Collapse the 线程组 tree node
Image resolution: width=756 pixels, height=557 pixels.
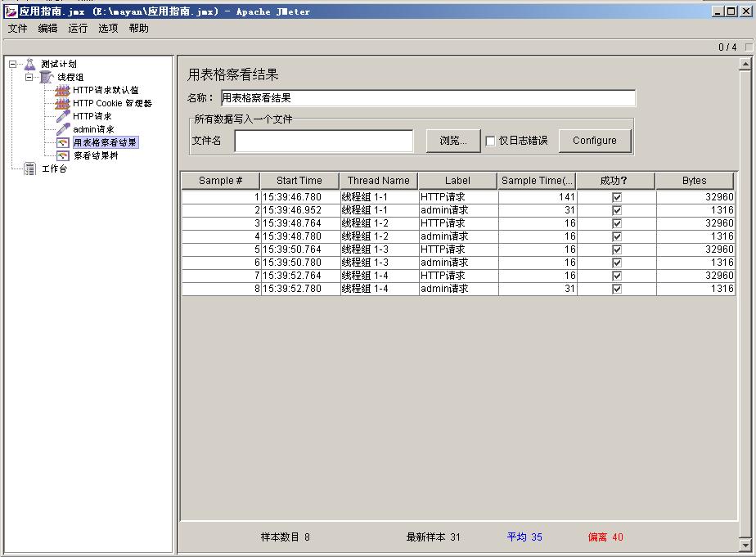click(x=29, y=77)
